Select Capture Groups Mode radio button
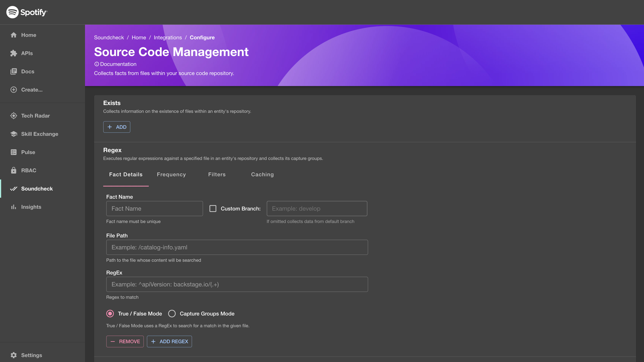This screenshot has width=644, height=362. click(172, 314)
